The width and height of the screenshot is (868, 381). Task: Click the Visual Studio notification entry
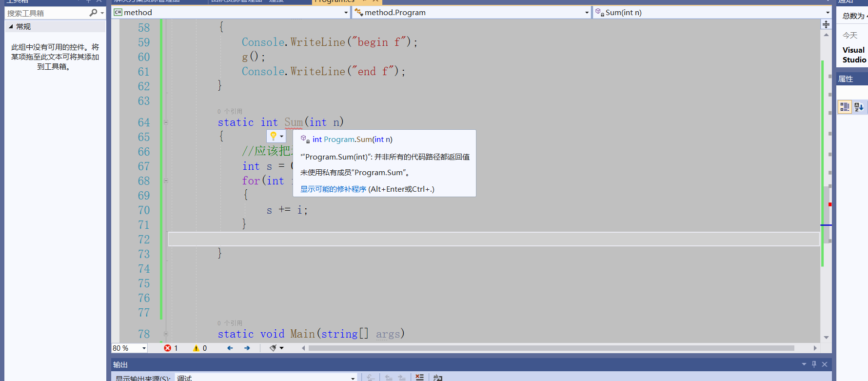point(854,55)
